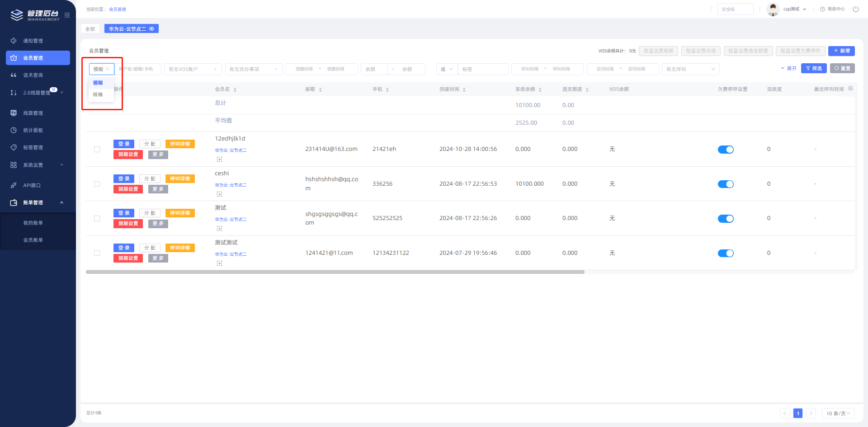The width and height of the screenshot is (868, 427).
Task: Click the 标签 input field
Action: pos(483,69)
